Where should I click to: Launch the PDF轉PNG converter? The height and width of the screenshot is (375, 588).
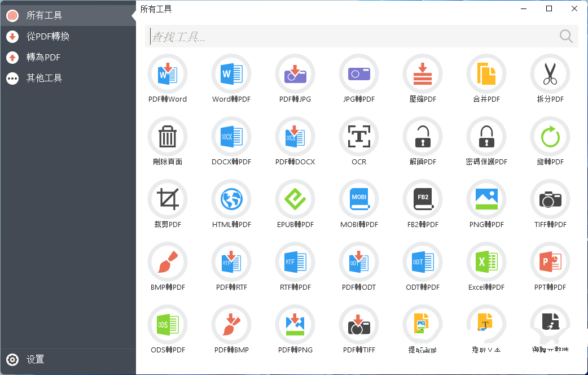point(295,324)
